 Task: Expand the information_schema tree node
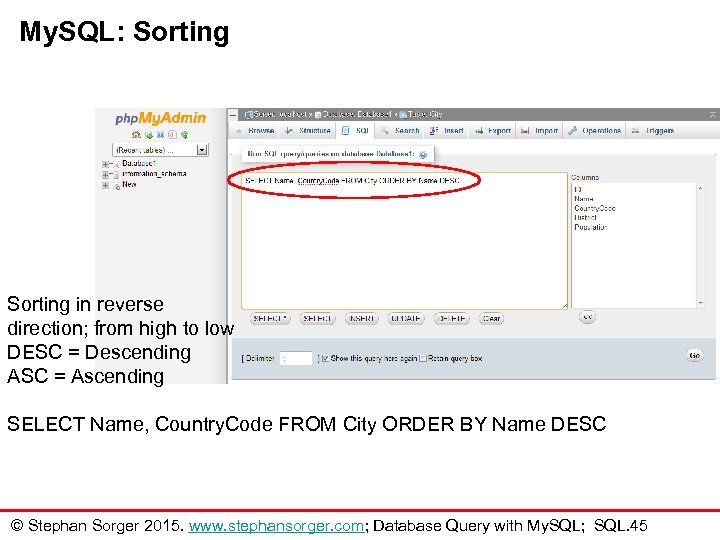pos(105,174)
